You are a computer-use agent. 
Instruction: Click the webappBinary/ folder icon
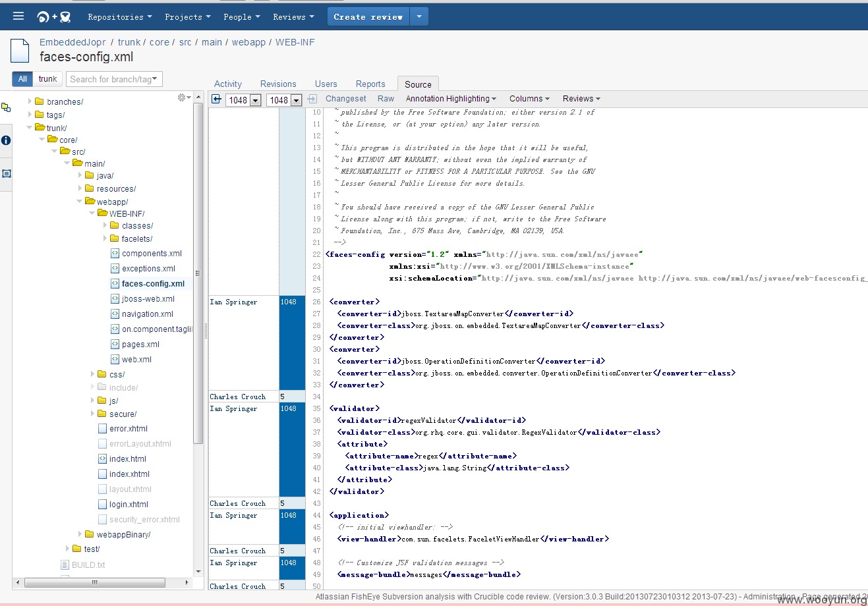tap(90, 534)
